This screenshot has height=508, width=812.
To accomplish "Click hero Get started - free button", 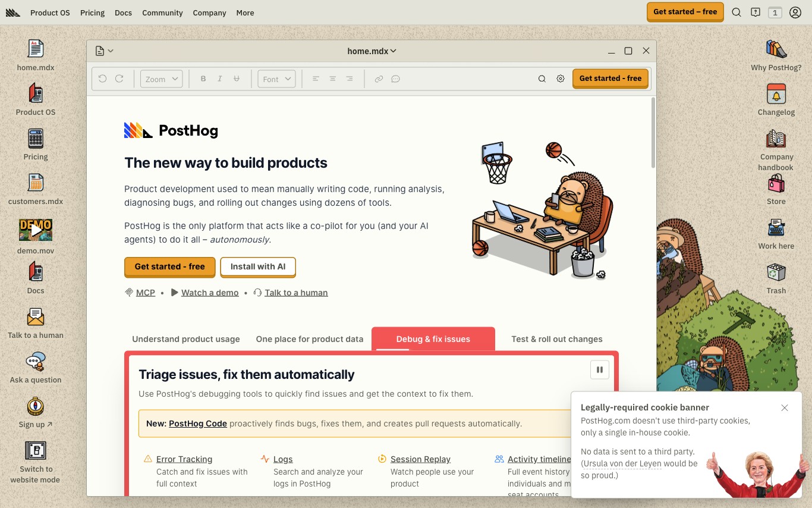I will (170, 267).
